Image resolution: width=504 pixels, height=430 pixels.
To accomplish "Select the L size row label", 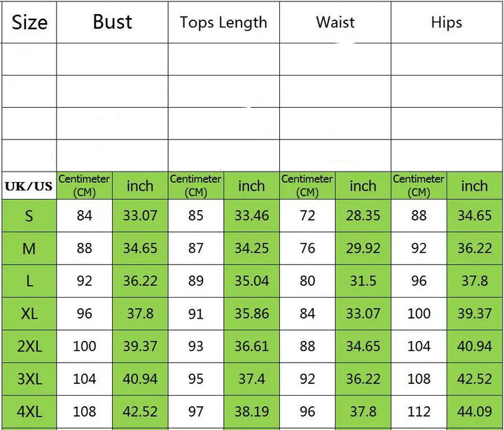I will [29, 281].
